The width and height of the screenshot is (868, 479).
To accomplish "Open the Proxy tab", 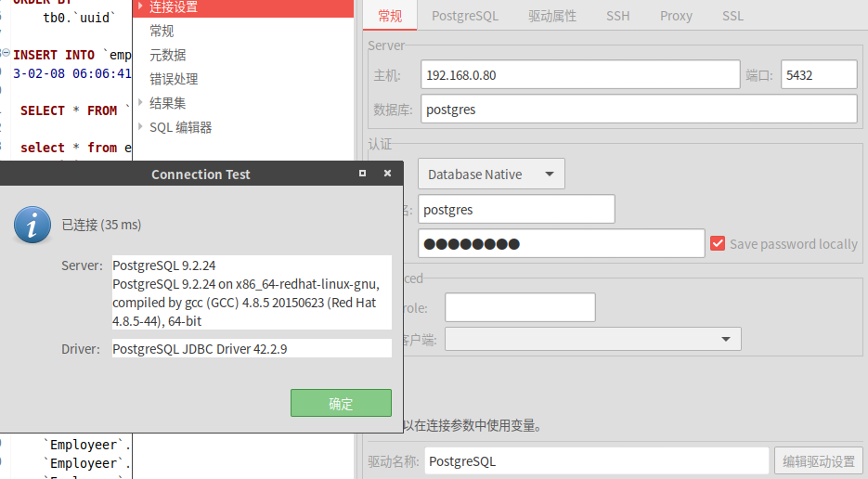I will (676, 16).
